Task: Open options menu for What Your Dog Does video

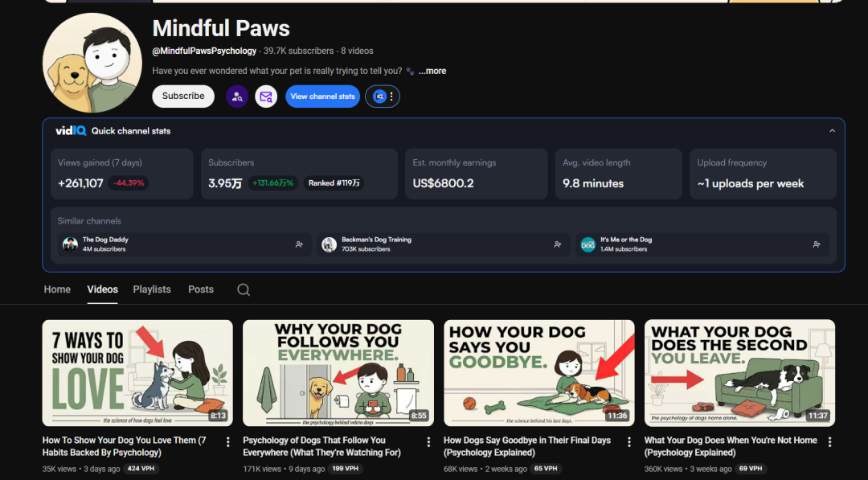Action: [829, 441]
